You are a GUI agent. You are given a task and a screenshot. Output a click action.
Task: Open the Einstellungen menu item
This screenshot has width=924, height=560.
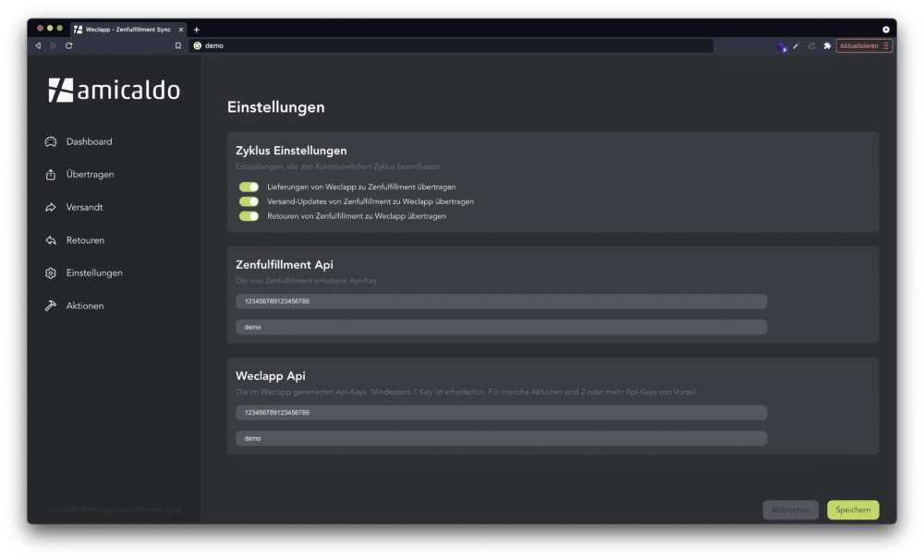click(x=94, y=273)
